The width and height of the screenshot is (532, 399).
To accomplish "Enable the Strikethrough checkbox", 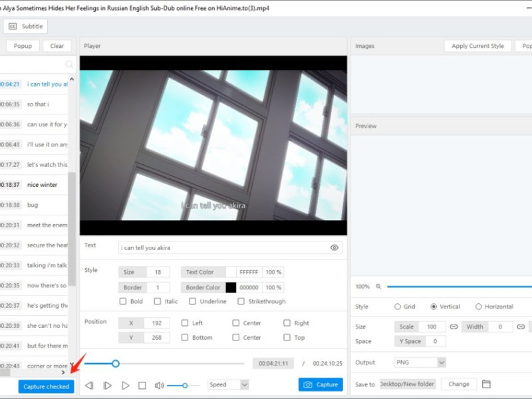I will (x=241, y=301).
